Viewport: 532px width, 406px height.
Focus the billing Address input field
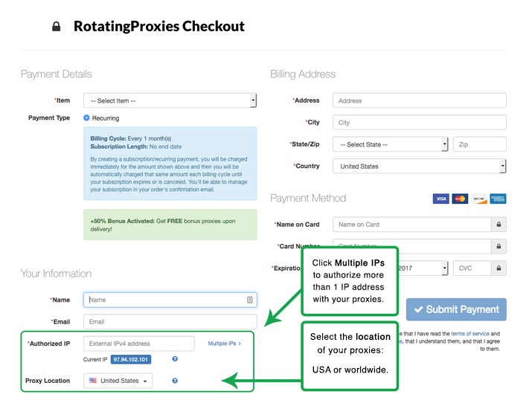pyautogui.click(x=420, y=100)
